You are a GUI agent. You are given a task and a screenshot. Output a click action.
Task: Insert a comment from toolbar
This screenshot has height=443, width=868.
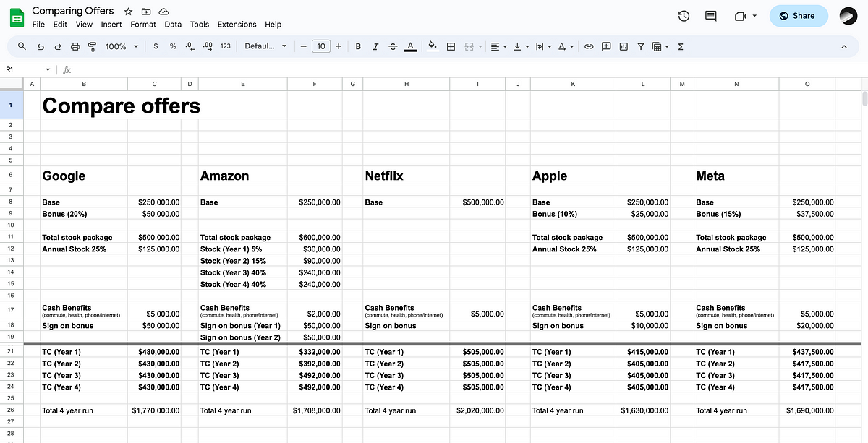pyautogui.click(x=606, y=46)
